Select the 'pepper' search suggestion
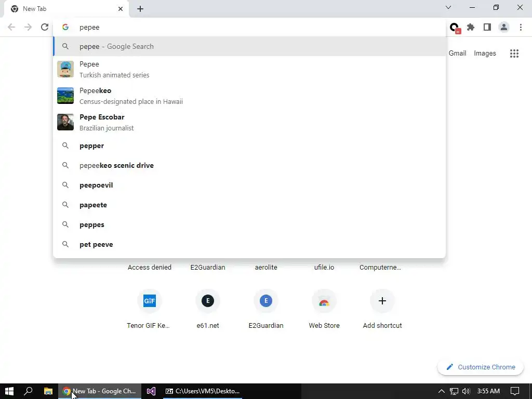The image size is (532, 399). (x=249, y=145)
